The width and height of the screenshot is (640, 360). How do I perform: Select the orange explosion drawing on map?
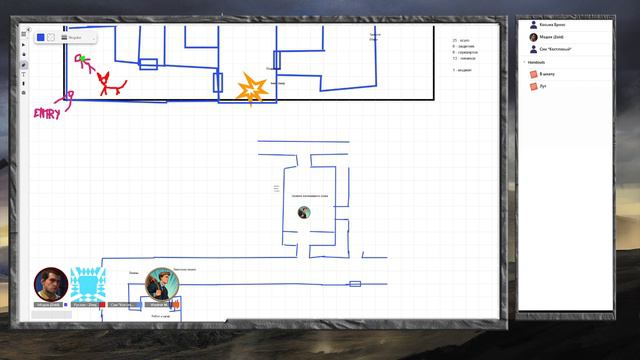tap(252, 89)
